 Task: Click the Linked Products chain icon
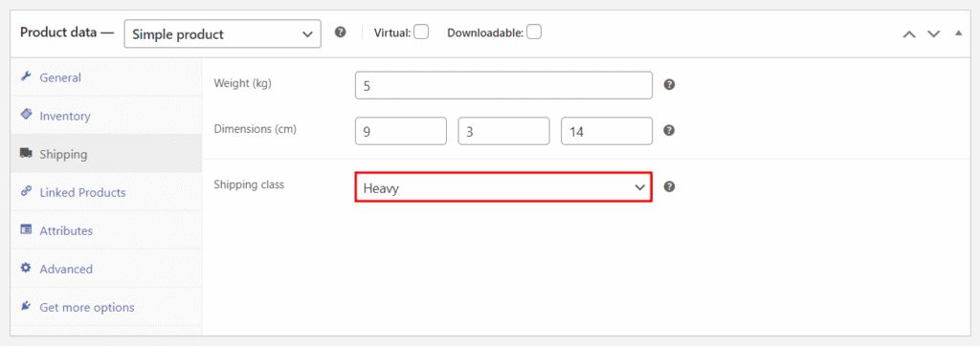[26, 192]
